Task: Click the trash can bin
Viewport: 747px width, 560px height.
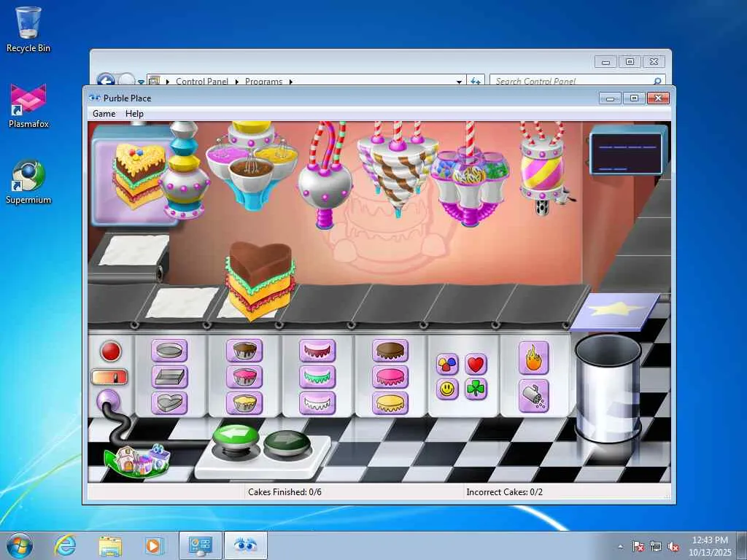Action: (x=608, y=388)
